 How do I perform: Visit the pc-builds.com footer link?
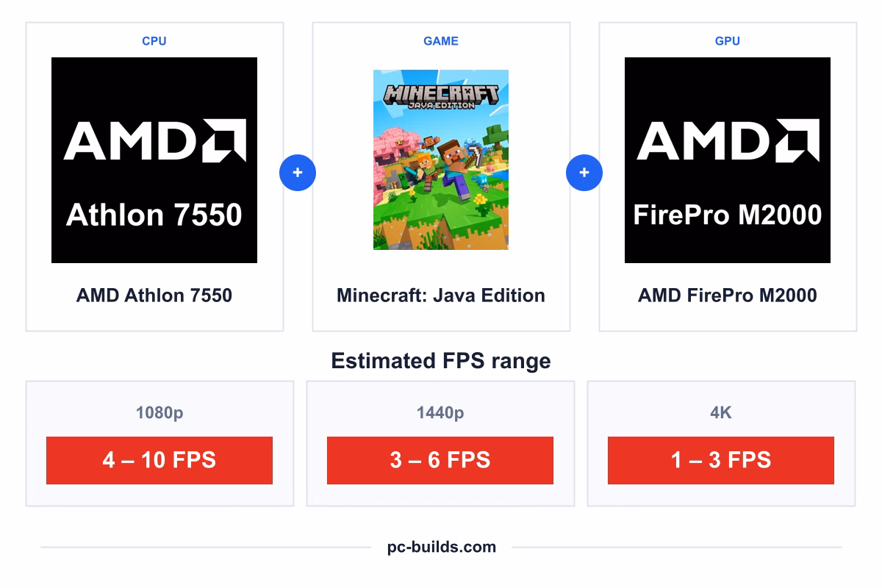(x=442, y=547)
